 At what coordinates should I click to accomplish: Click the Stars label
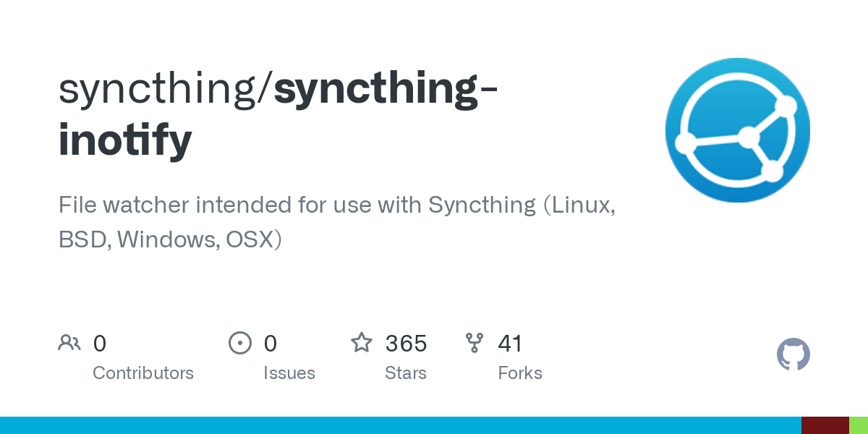pos(406,373)
